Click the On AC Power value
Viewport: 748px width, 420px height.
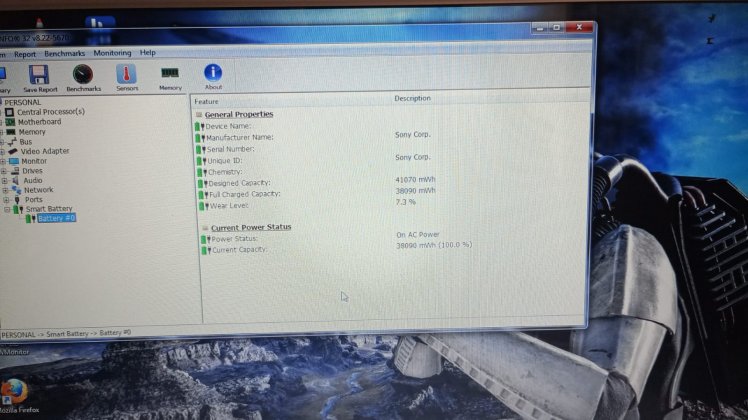click(x=418, y=234)
